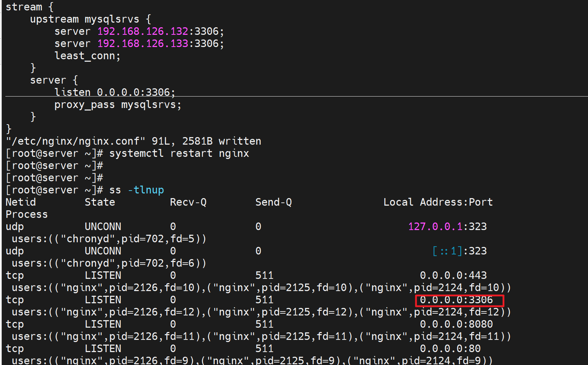This screenshot has height=365, width=588.
Task: Click the Local Address:Port column header
Action: (438, 202)
